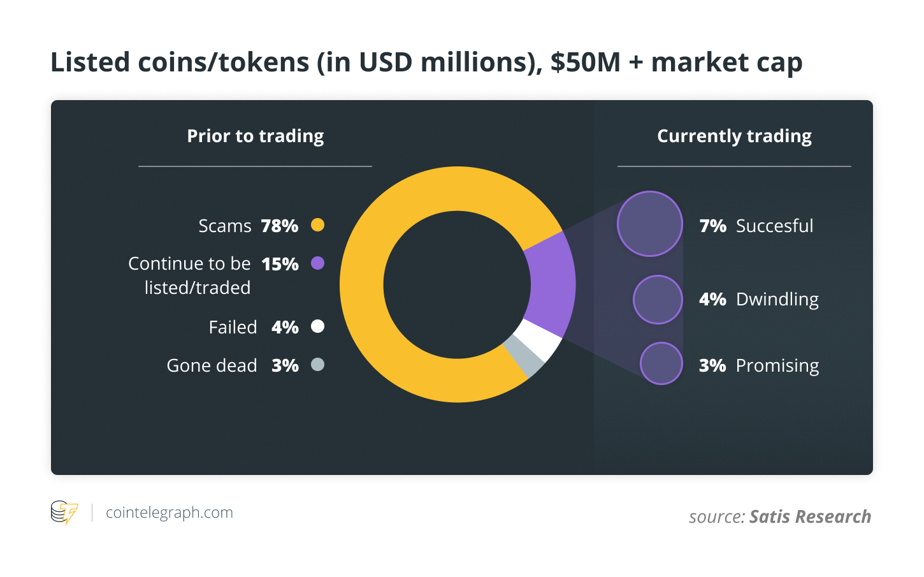The width and height of the screenshot is (924, 577).
Task: Click the large Succesful purple circle
Action: tap(650, 224)
